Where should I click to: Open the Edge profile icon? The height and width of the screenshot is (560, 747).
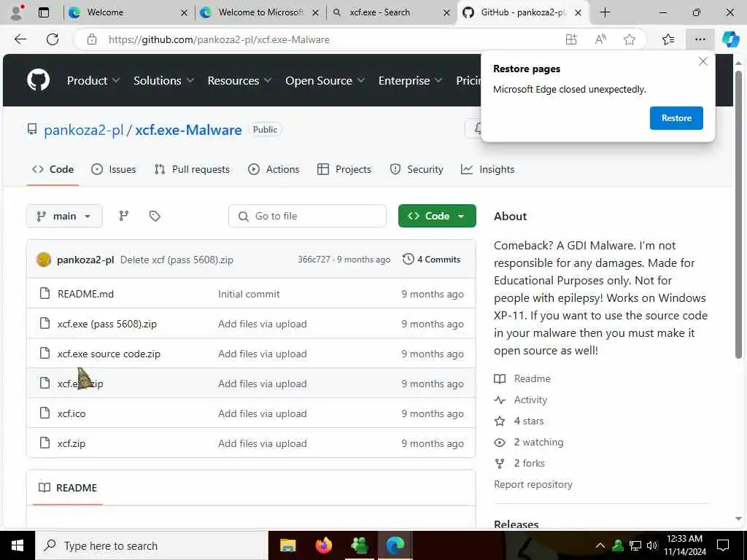pyautogui.click(x=17, y=12)
